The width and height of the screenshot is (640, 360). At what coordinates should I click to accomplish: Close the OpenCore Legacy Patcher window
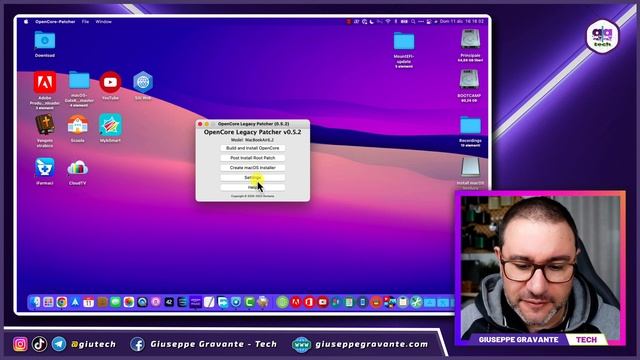click(x=200, y=124)
